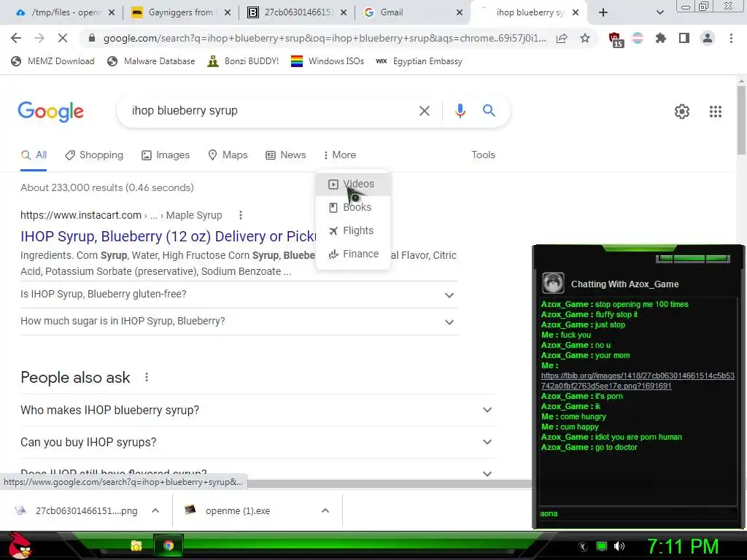The height and width of the screenshot is (560, 747).
Task: Click the volume speaker tray icon
Action: [619, 546]
